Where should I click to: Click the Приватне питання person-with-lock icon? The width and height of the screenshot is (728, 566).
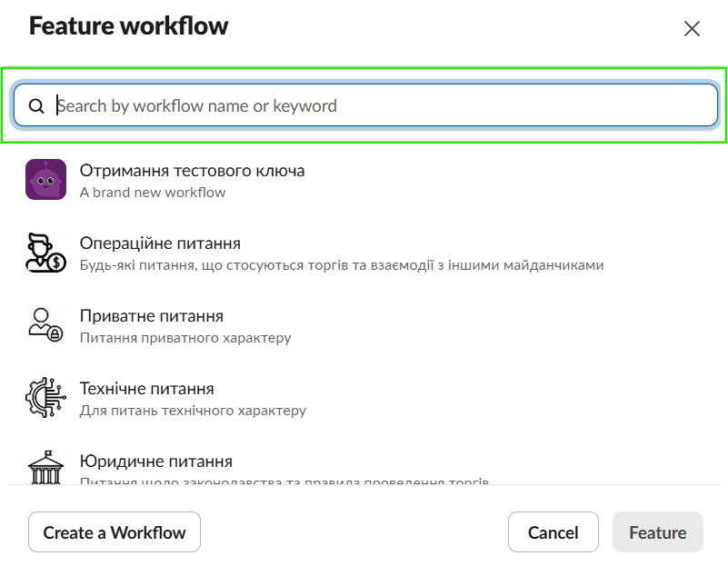click(x=45, y=325)
